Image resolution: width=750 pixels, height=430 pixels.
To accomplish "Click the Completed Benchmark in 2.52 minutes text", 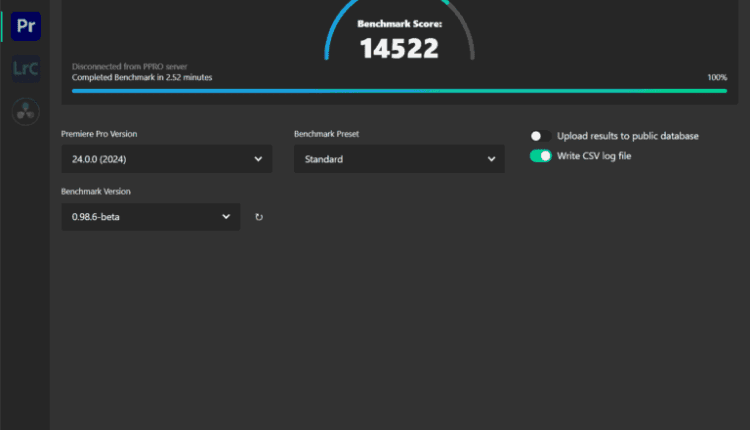I will coord(142,77).
